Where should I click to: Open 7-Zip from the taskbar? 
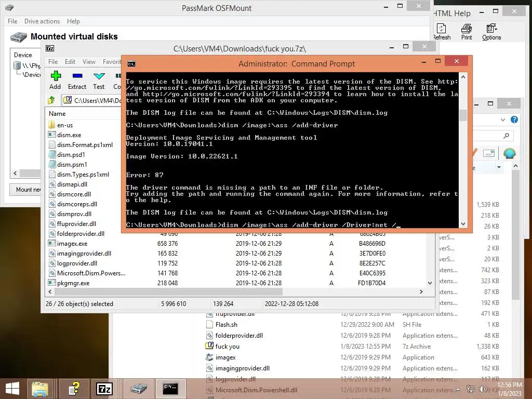pyautogui.click(x=104, y=389)
